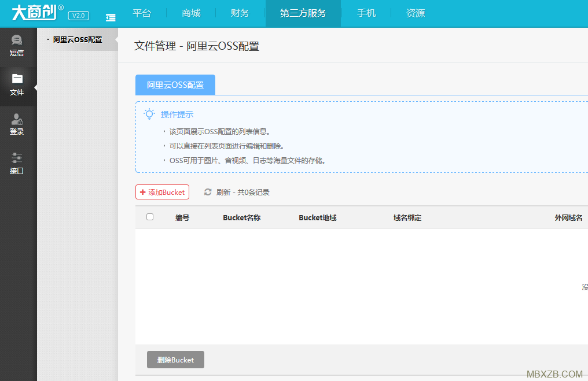Go to the 商城 top menu

[191, 13]
